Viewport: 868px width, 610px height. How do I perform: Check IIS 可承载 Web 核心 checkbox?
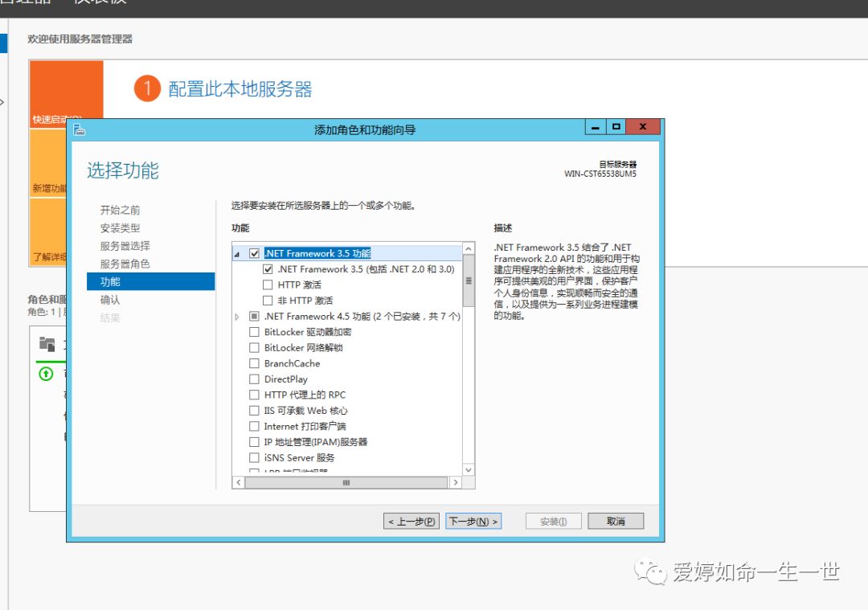tap(254, 411)
